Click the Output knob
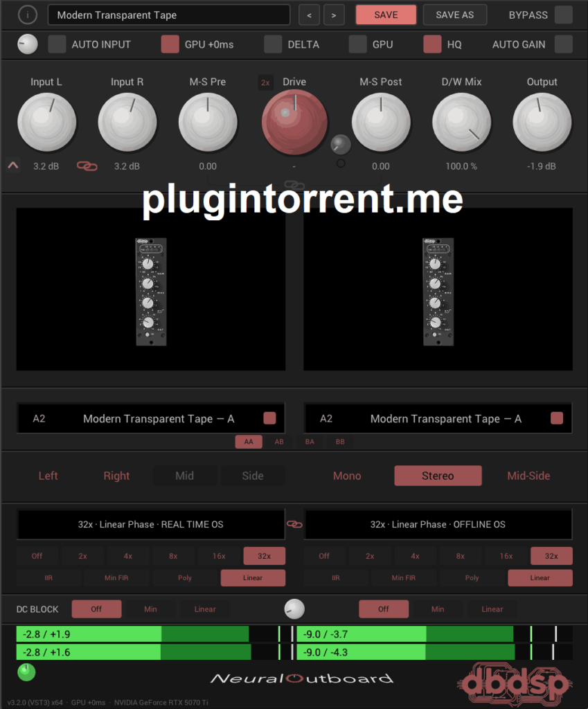Viewport: 588px width, 709px height. tap(542, 122)
